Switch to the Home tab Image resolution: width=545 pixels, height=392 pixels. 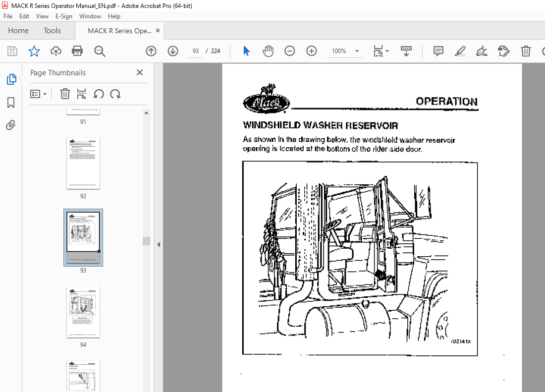[18, 31]
